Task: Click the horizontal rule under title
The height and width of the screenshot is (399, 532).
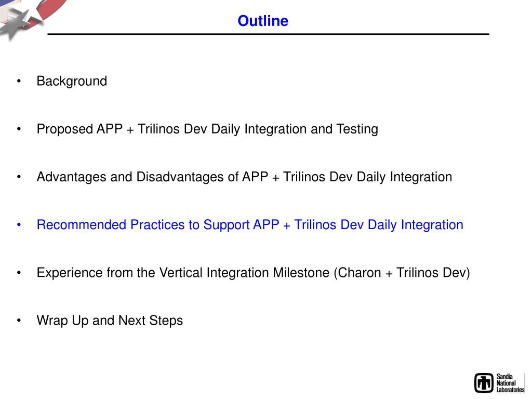Action: pos(269,34)
